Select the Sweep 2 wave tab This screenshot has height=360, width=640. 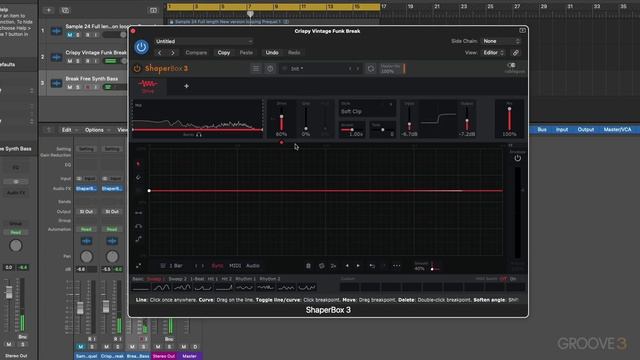click(x=177, y=279)
